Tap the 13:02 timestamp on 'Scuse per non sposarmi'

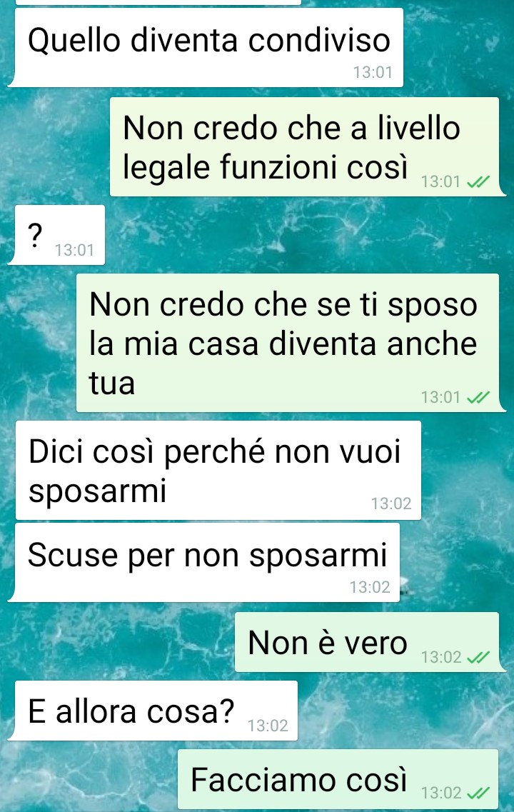tap(370, 587)
